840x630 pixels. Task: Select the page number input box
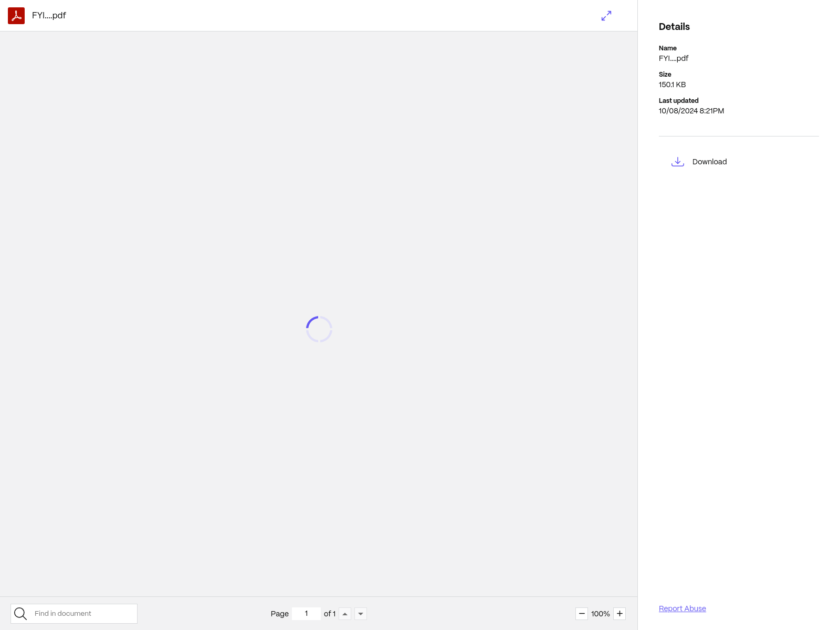pyautogui.click(x=306, y=614)
